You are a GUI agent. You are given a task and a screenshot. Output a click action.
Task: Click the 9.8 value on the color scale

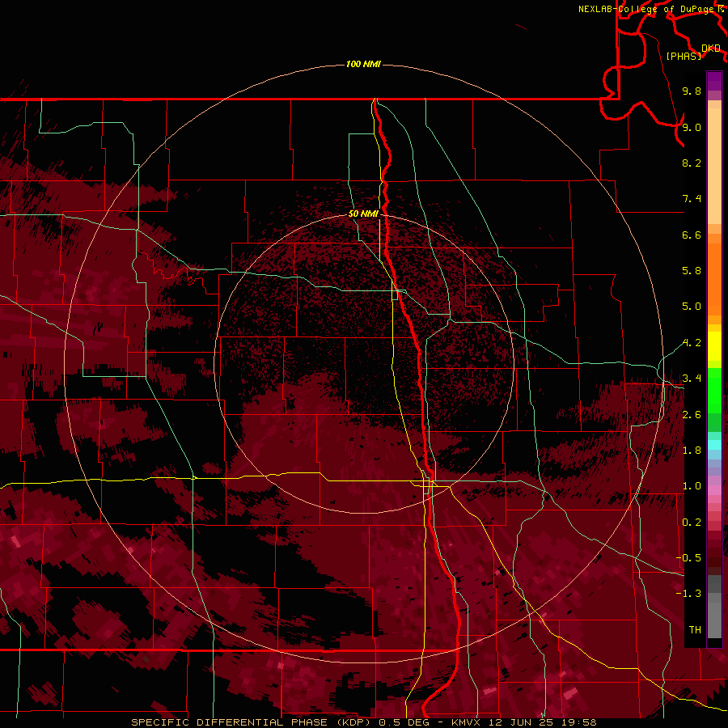click(692, 91)
